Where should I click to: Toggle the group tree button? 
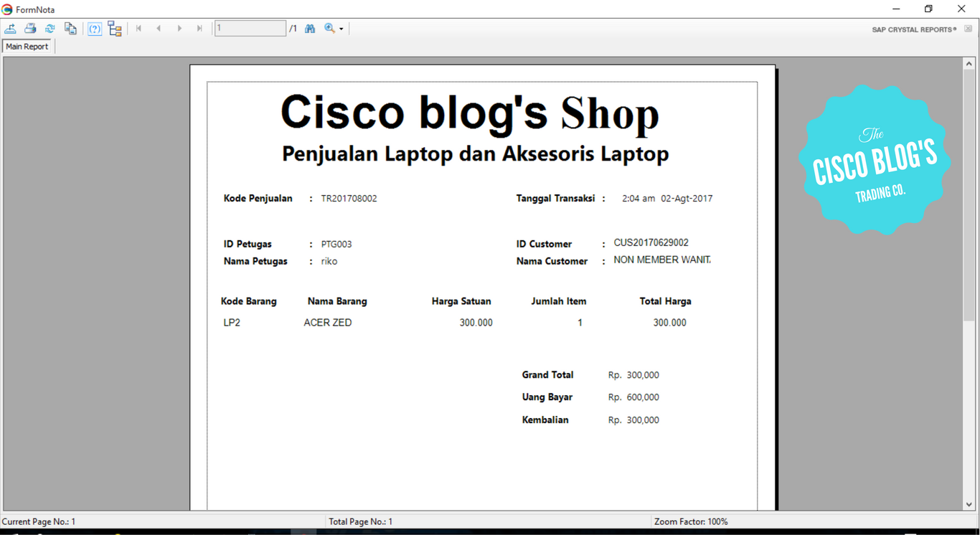coord(115,29)
